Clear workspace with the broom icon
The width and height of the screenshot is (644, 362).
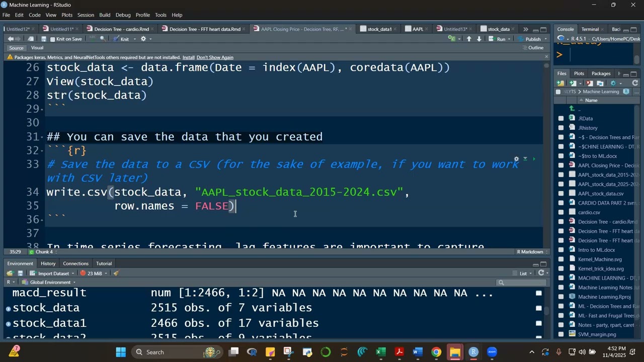click(x=116, y=273)
